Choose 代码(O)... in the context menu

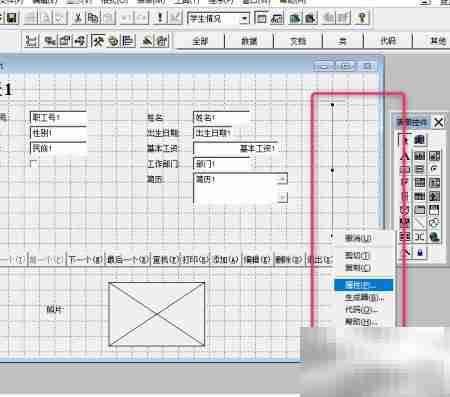pyautogui.click(x=364, y=310)
